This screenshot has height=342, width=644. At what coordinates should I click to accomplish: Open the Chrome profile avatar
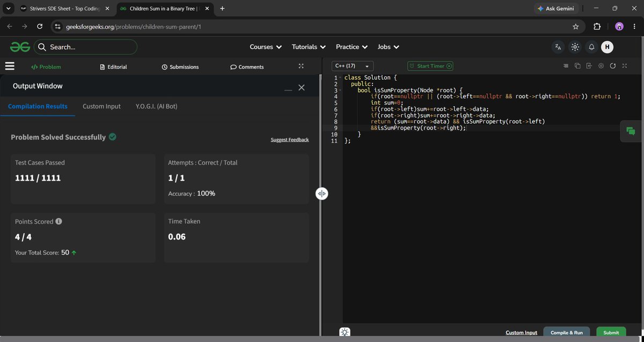(619, 26)
